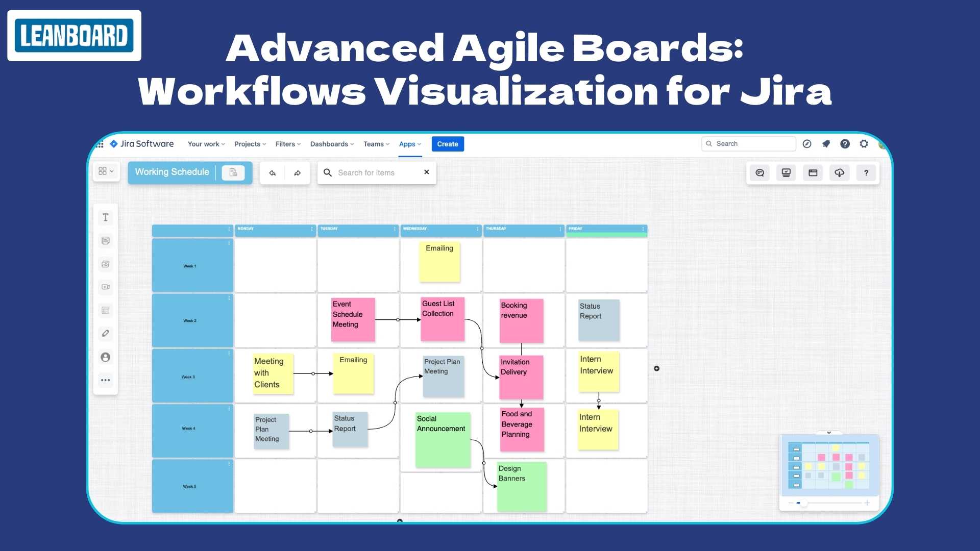Open the comments chat icon top right
Image resolution: width=980 pixels, height=551 pixels.
[x=759, y=172]
